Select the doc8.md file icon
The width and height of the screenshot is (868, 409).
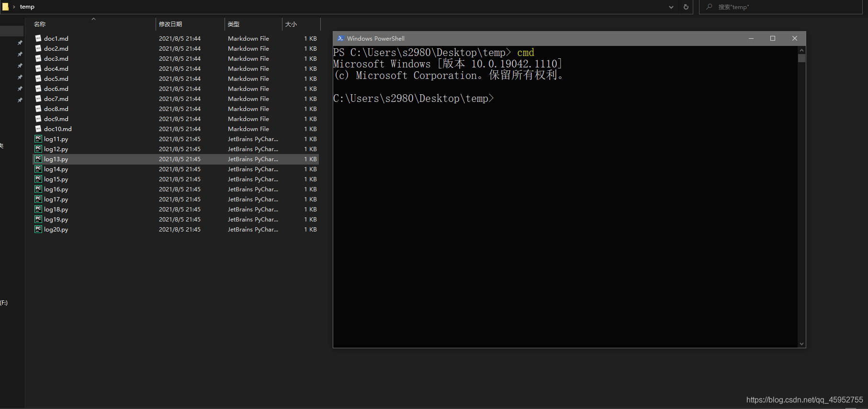pyautogui.click(x=38, y=109)
